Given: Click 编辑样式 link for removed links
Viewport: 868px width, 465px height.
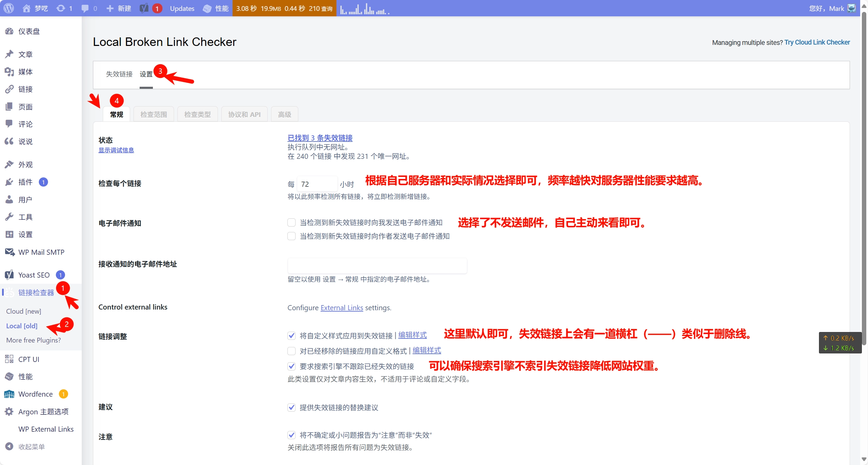Looking at the screenshot, I should (427, 350).
